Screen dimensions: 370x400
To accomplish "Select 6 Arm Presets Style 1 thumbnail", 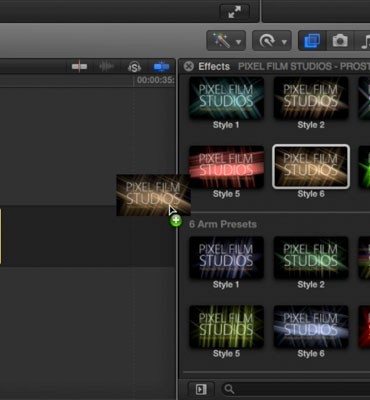I will click(x=226, y=258).
